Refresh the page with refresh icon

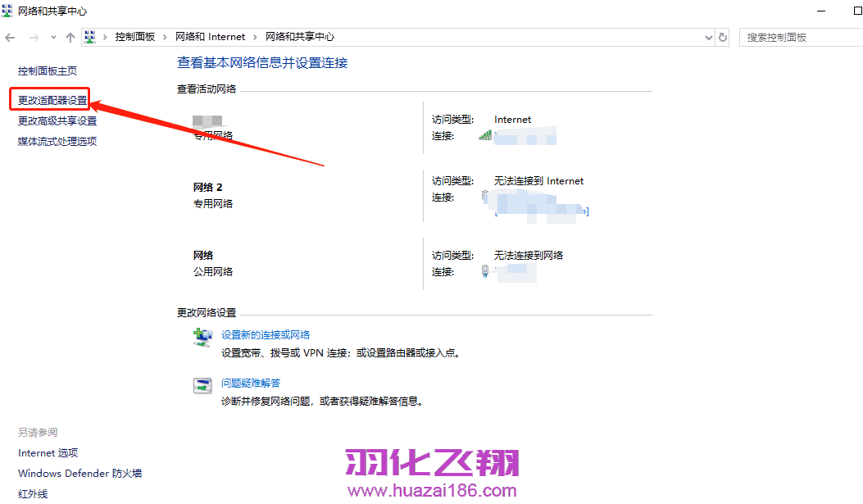723,38
